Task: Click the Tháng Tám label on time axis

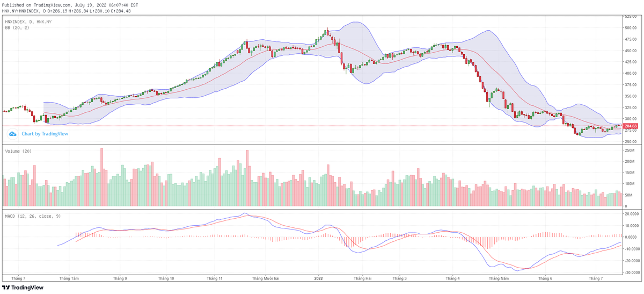Action: [x=69, y=278]
